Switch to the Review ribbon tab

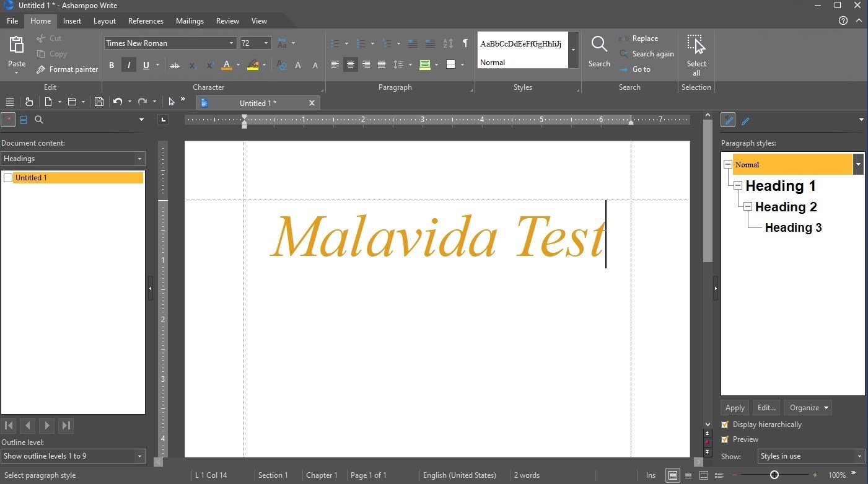coord(227,21)
